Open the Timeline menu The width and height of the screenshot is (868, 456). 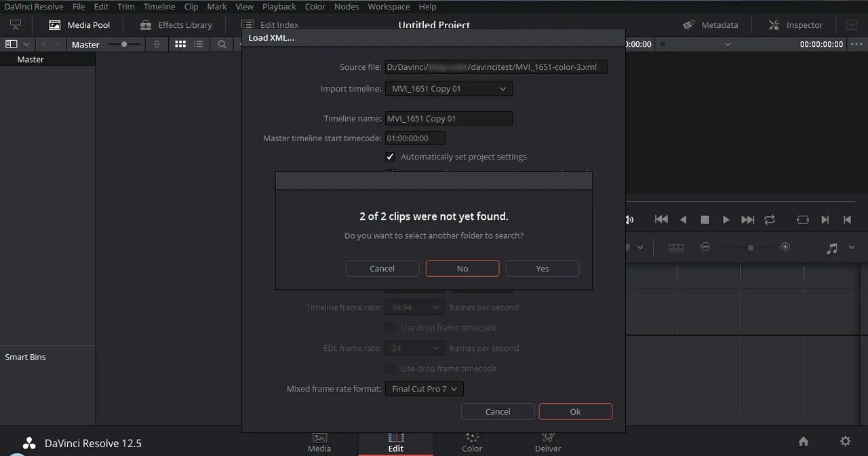[159, 7]
